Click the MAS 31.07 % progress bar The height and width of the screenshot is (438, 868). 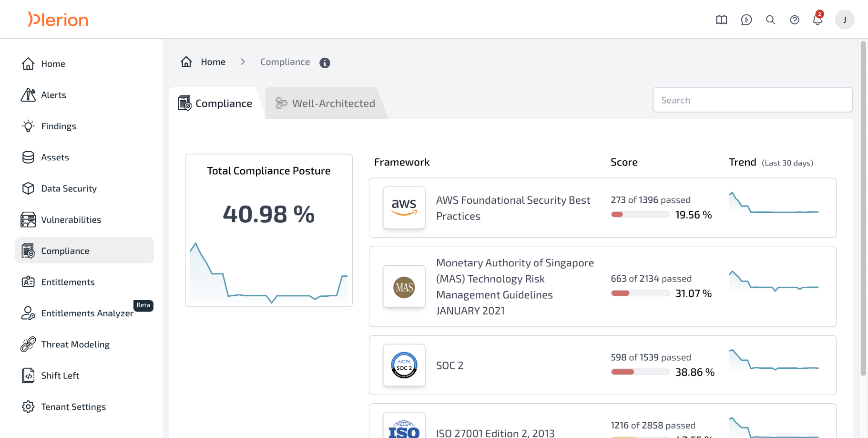pyautogui.click(x=640, y=293)
